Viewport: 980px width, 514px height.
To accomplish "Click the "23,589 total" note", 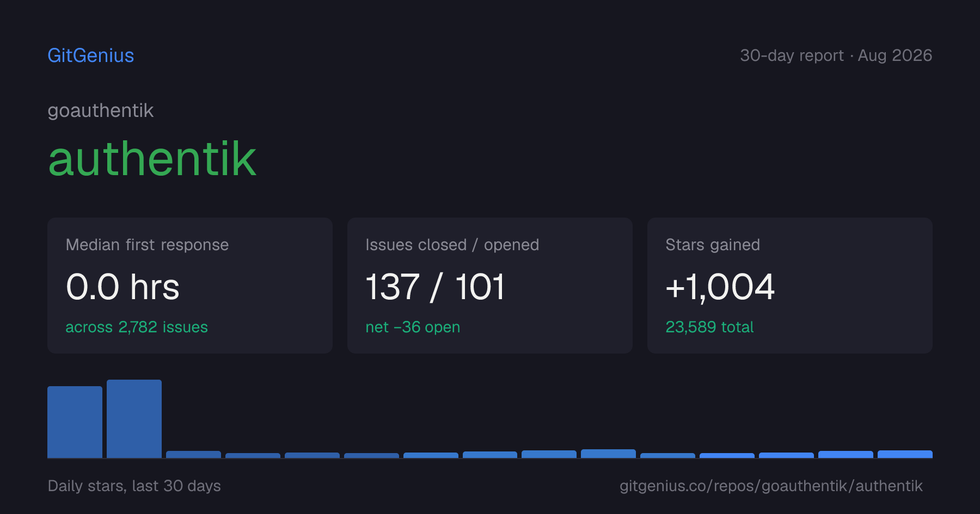I will [x=709, y=327].
